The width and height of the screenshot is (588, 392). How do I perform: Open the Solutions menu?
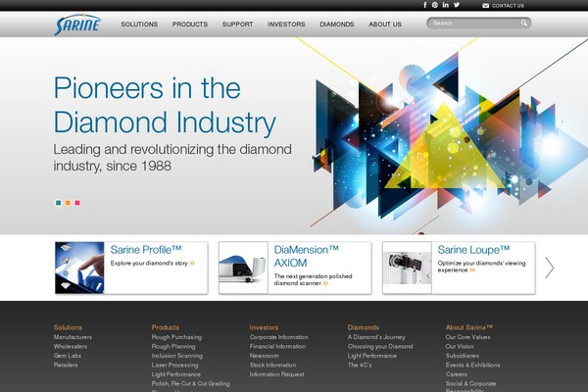(x=139, y=24)
